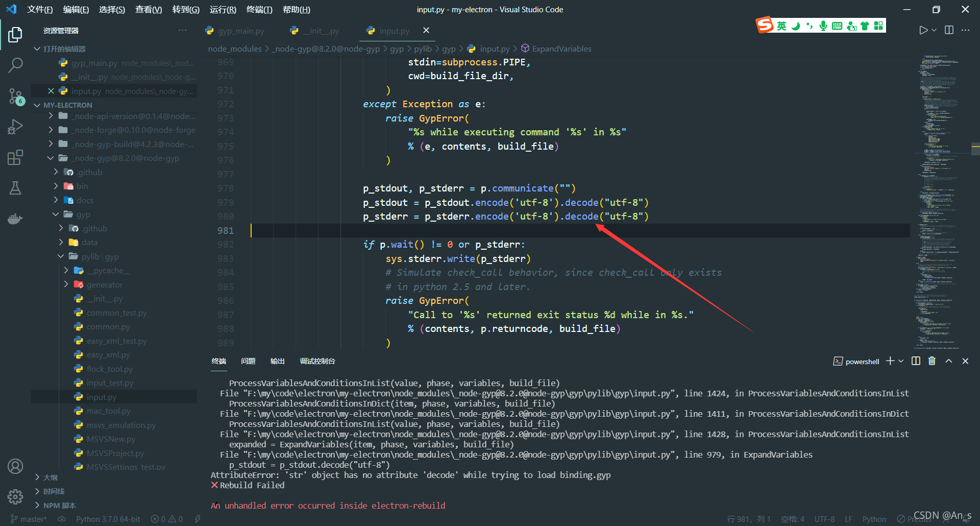Close input.py in open editors list
The height and width of the screenshot is (526, 980).
(x=51, y=91)
